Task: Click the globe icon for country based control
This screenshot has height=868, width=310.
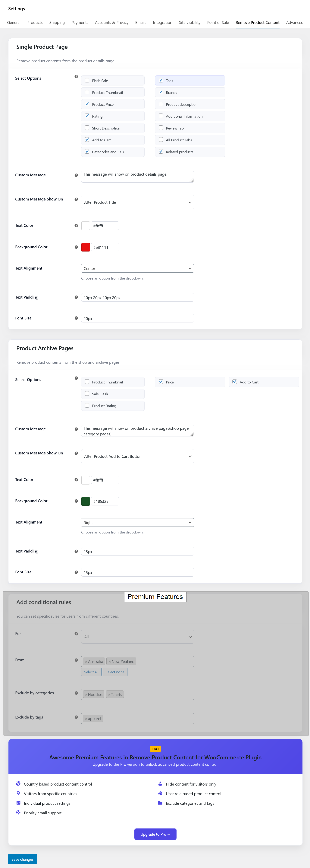Action: (x=18, y=784)
